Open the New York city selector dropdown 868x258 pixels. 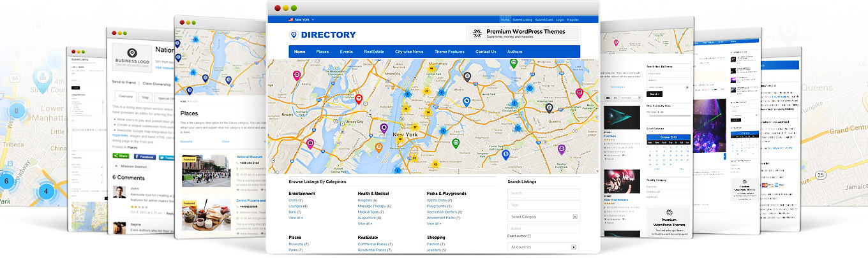coord(301,20)
